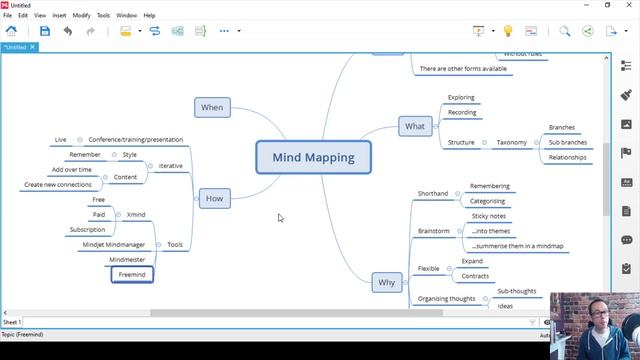Viewport: 640px width, 360px height.
Task: Add a relationship line
Action: click(x=155, y=31)
